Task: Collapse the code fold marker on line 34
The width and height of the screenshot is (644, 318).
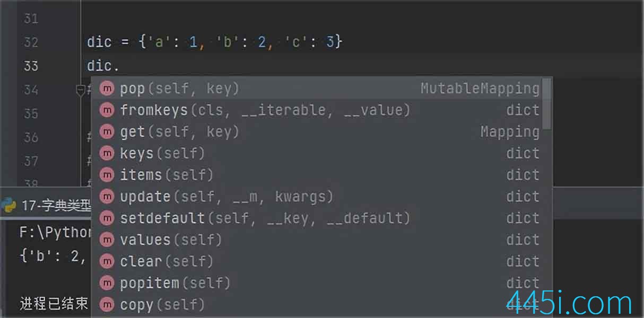Action: tap(81, 91)
